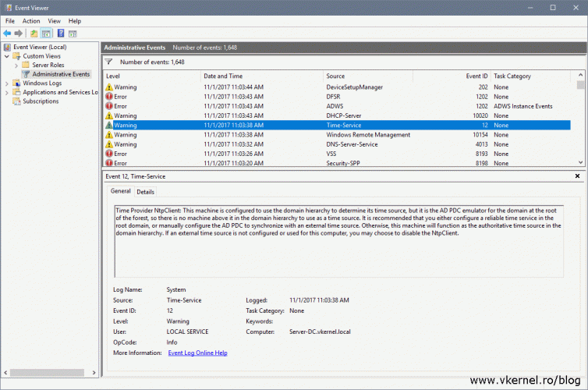Click the Event Viewer title bar app icon
Viewport: 588px width, 390px height.
coord(9,8)
